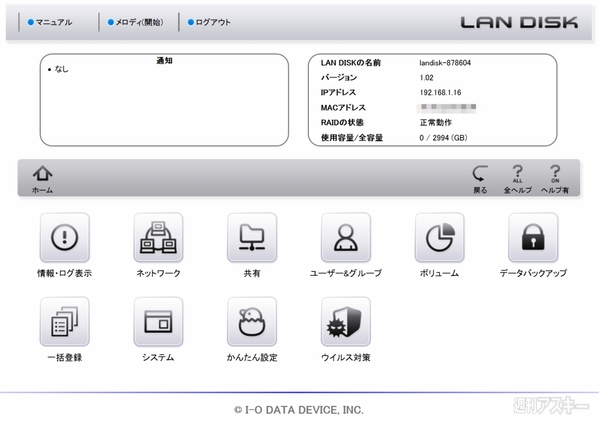The height and width of the screenshot is (425, 600).
Task: Open the かんたん設定 chick icon
Action: coord(252,322)
